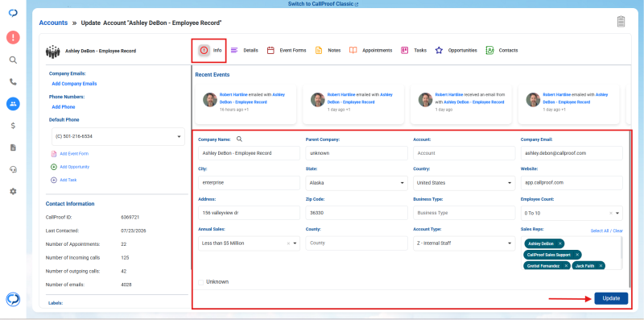Go to the Tasks tab
The width and height of the screenshot is (644, 320).
(x=414, y=50)
